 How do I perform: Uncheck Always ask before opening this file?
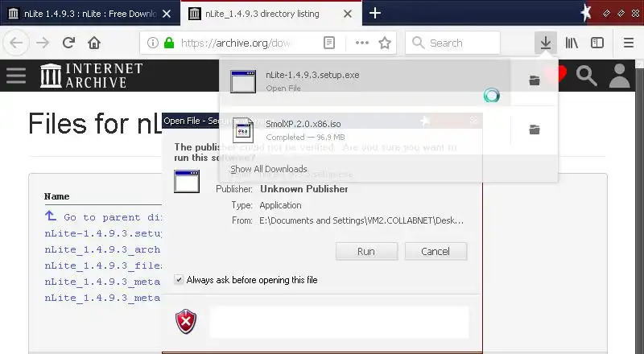point(179,280)
